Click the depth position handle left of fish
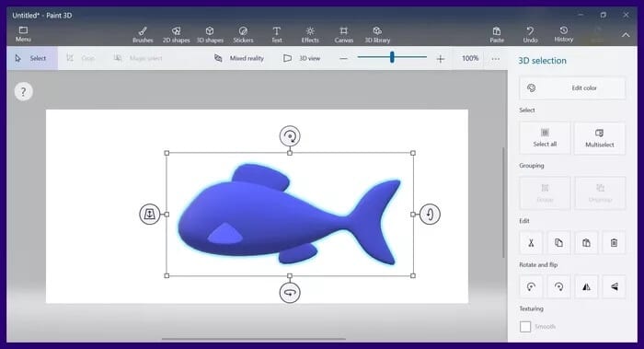 click(149, 215)
